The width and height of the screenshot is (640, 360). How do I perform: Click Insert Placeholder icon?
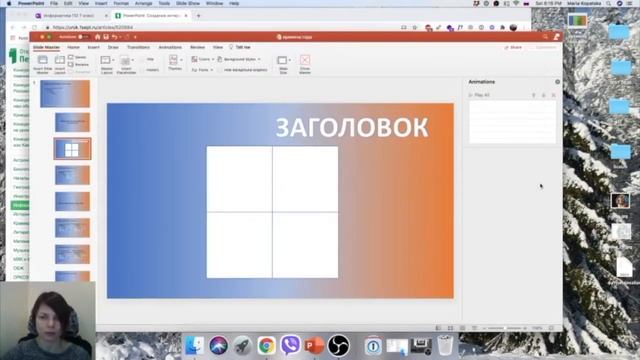(x=125, y=61)
